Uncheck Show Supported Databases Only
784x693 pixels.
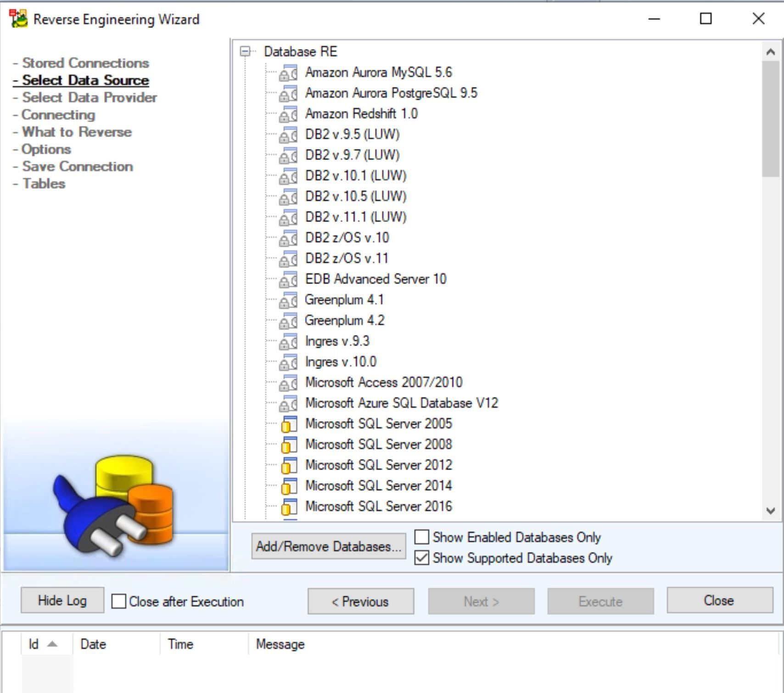pyautogui.click(x=422, y=558)
